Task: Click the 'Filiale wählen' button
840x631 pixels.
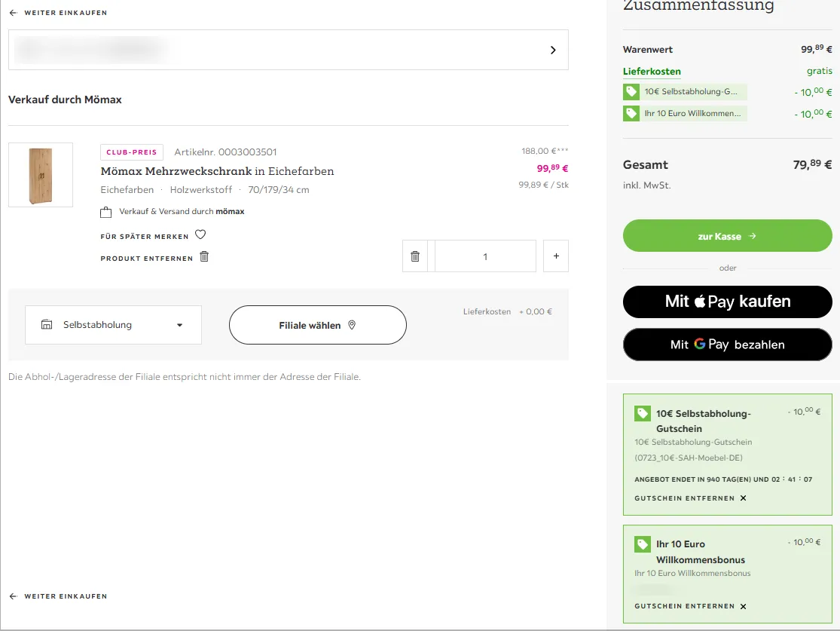Action: pos(318,325)
